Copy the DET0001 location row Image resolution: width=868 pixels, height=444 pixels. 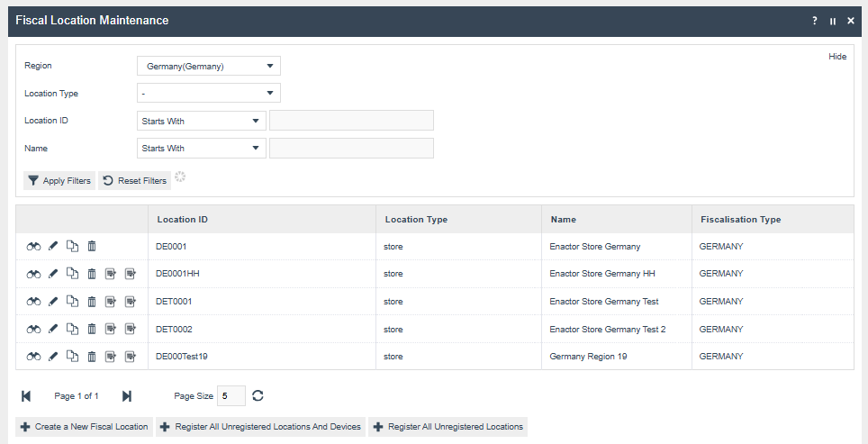point(73,302)
